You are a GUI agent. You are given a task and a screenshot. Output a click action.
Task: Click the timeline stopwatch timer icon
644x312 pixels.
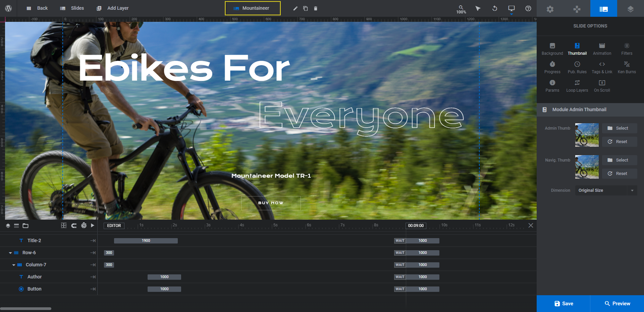tap(84, 226)
